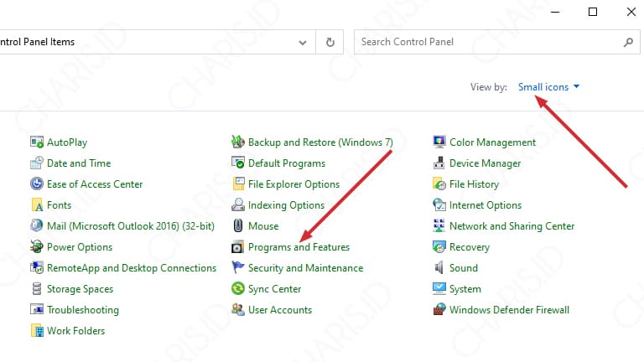Click the Indexing Options icon
This screenshot has width=644, height=362.
click(238, 205)
